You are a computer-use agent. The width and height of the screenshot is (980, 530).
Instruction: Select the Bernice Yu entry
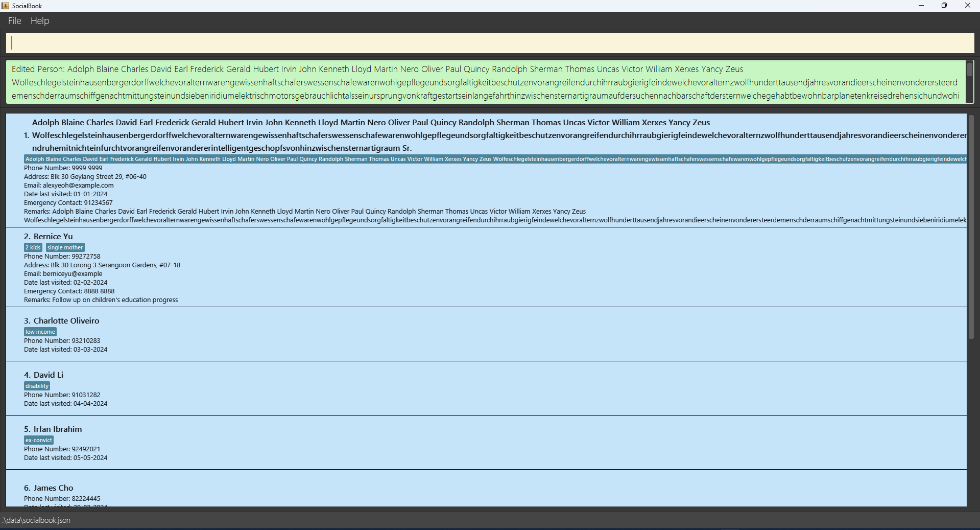pyautogui.click(x=486, y=267)
